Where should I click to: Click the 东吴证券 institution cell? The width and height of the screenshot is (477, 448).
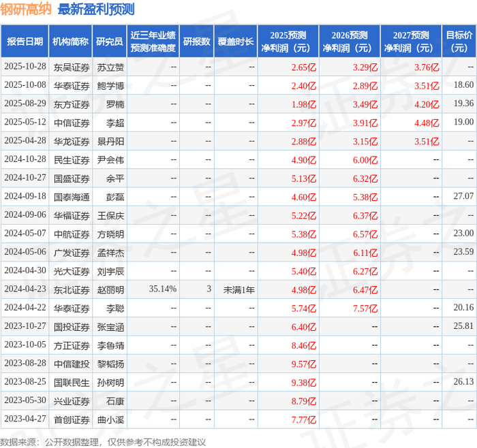tap(72, 67)
